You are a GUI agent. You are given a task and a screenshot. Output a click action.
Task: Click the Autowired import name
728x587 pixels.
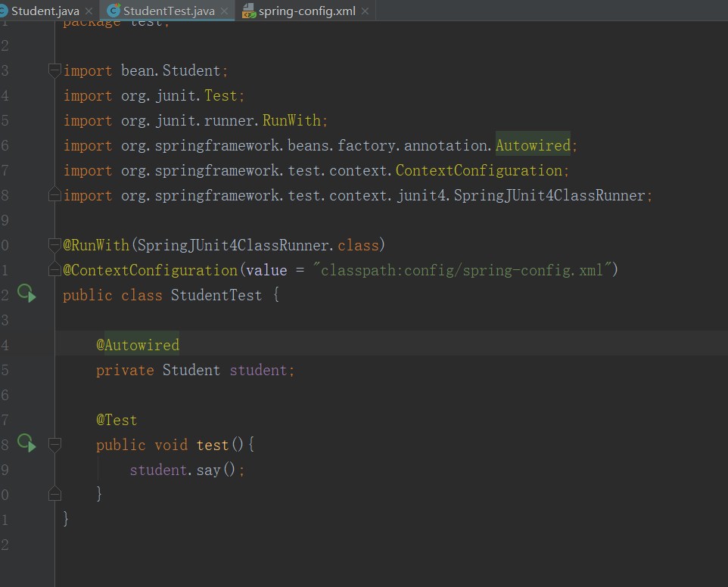533,146
